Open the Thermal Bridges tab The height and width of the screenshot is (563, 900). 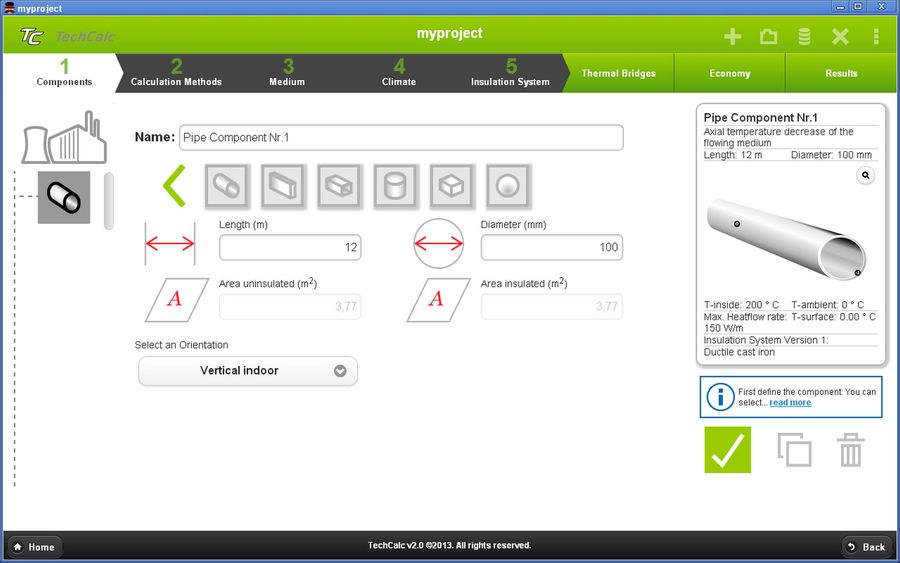pyautogui.click(x=618, y=73)
